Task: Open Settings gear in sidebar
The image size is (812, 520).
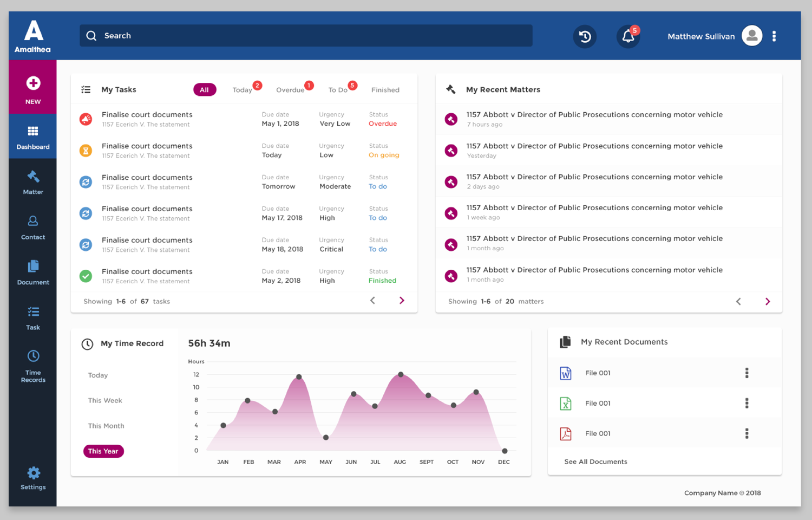Action: click(33, 477)
